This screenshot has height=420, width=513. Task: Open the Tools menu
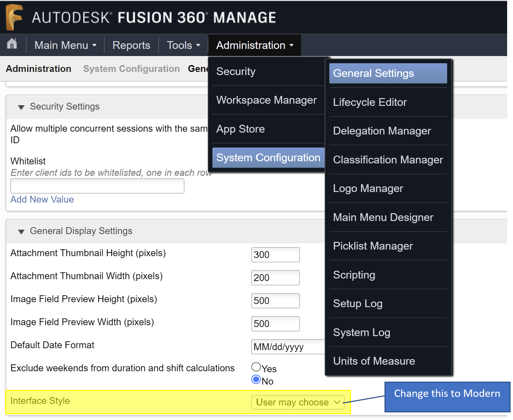(183, 45)
